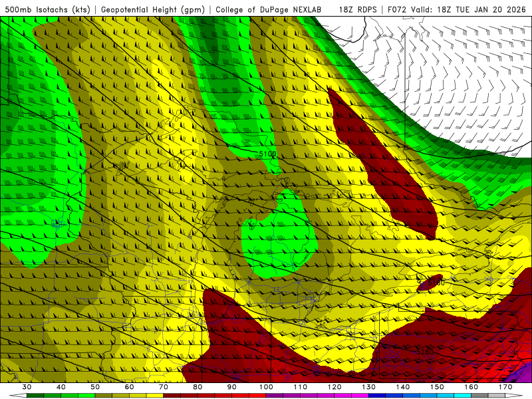Click the colorbar label 90

point(232,387)
